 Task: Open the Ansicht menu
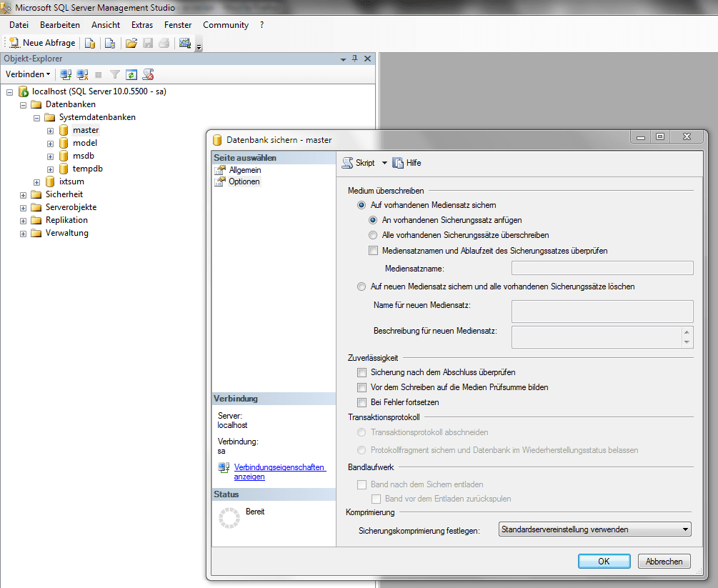pos(106,25)
